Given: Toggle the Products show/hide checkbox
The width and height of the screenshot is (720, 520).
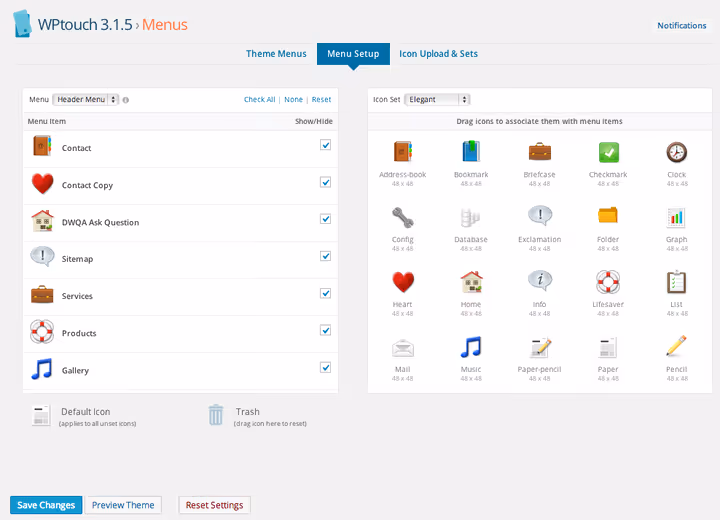Looking at the screenshot, I should coord(326,330).
